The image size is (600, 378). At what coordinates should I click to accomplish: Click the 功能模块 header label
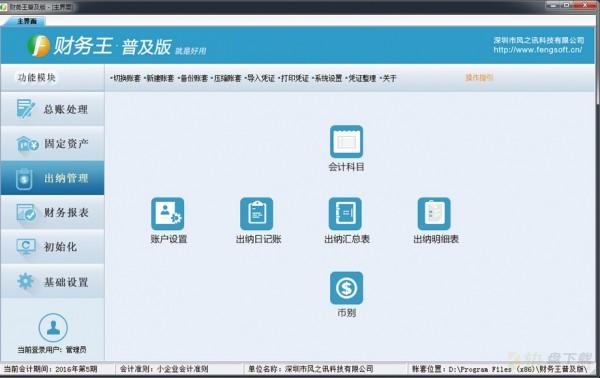coord(36,78)
